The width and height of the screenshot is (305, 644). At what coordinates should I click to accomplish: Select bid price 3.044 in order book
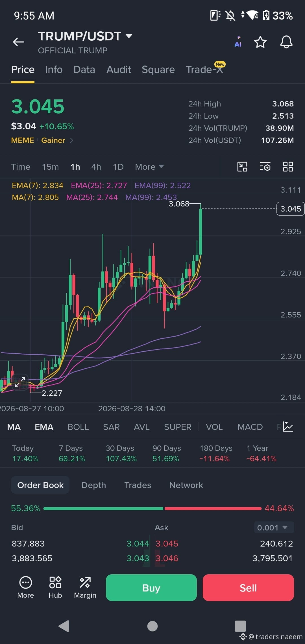138,543
